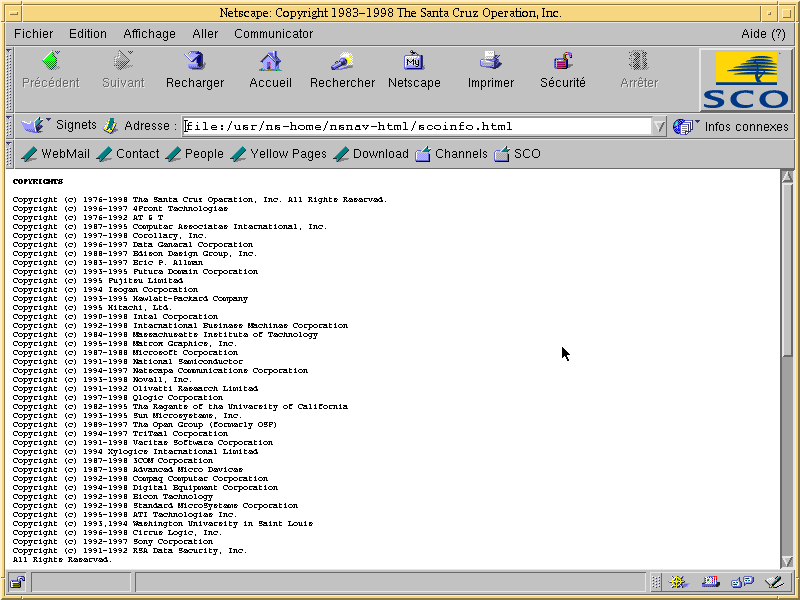This screenshot has width=800, height=600.
Task: Click the International Business Machines line
Action: tap(181, 326)
